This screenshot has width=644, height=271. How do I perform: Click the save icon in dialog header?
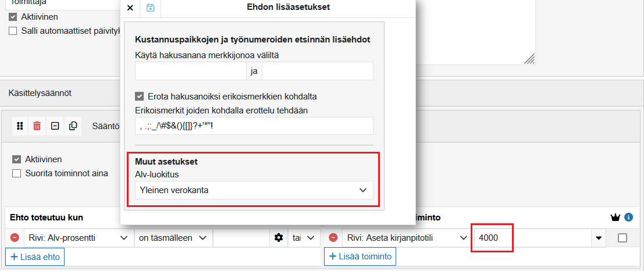point(151,8)
